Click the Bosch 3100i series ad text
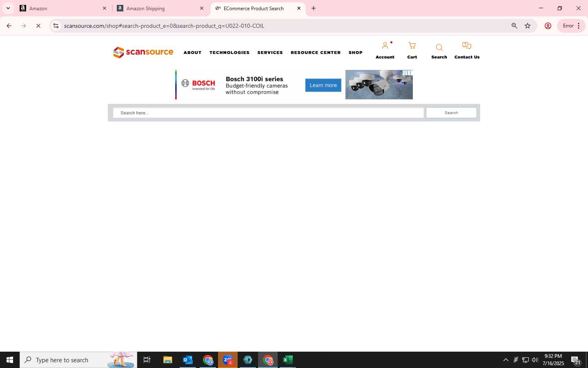This screenshot has height=368, width=588. tap(257, 85)
